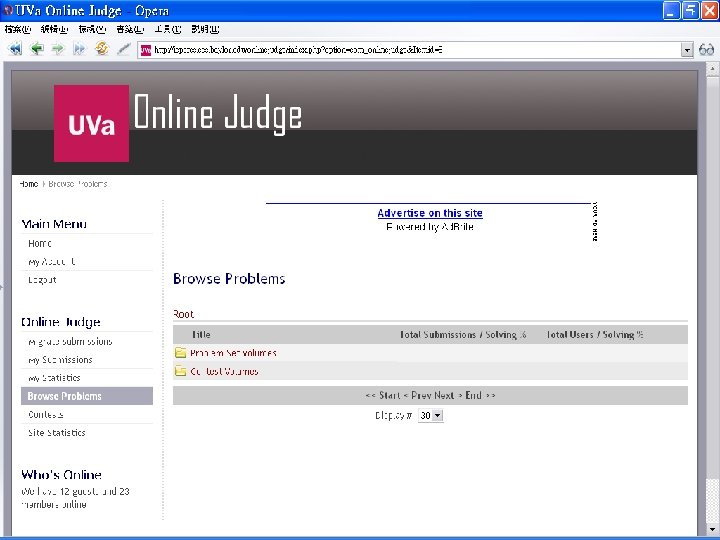This screenshot has height=540, width=720.
Task: Click the folder icon next to Problem Set Volumes
Action: click(x=180, y=353)
